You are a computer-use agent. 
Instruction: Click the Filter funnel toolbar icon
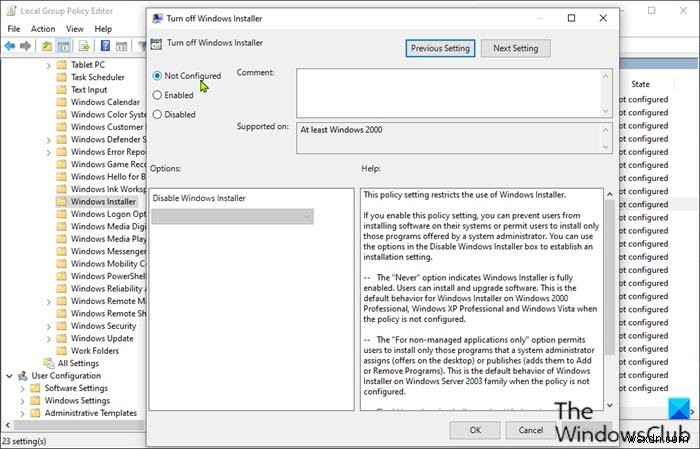point(142,46)
